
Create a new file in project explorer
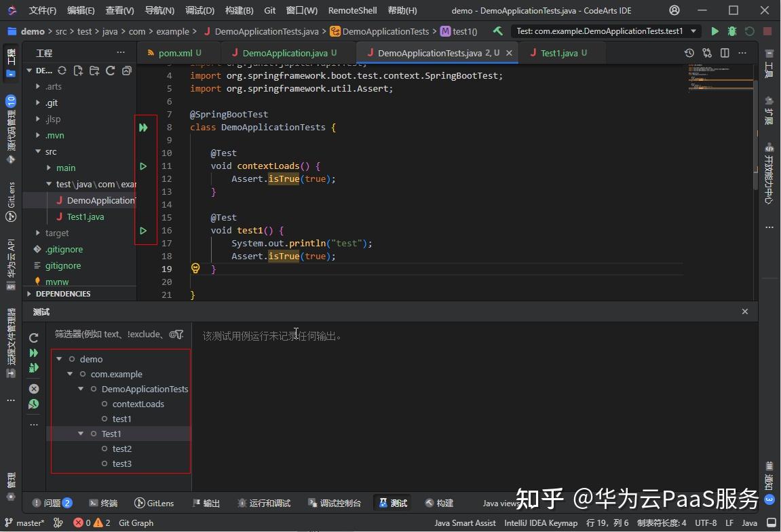tap(78, 71)
